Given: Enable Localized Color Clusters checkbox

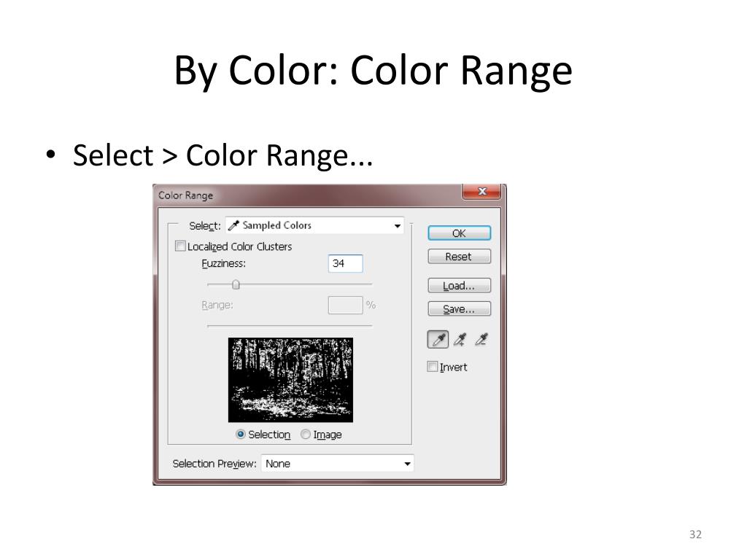Looking at the screenshot, I should [x=180, y=246].
